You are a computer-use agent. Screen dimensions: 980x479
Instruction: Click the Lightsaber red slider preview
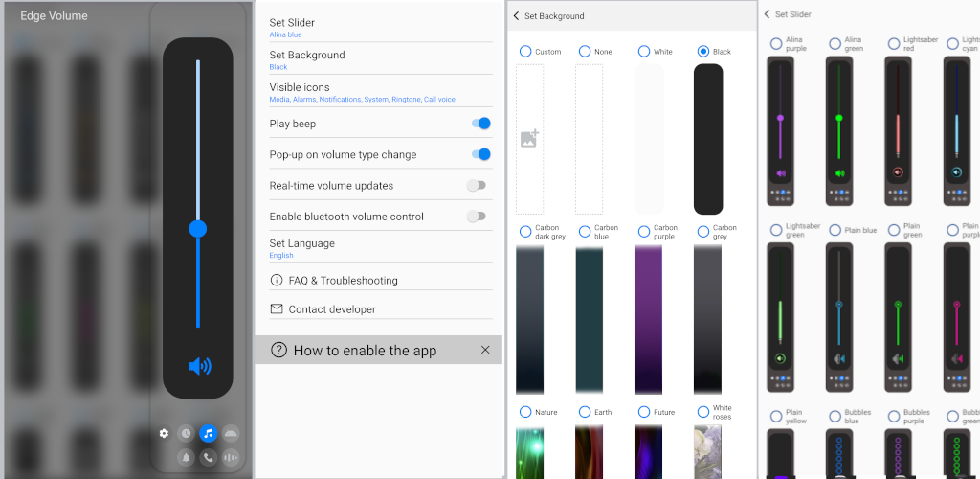click(898, 130)
